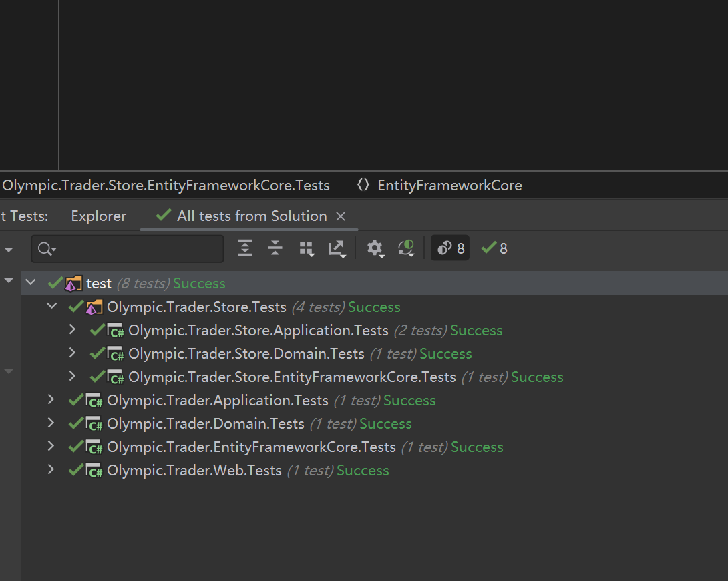Click the C# project icon of Olympic.Trader.Web.Tests
The image size is (728, 581).
(x=95, y=471)
